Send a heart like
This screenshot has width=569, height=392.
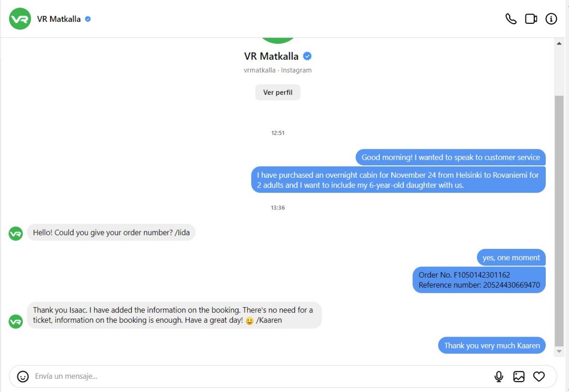pos(539,376)
